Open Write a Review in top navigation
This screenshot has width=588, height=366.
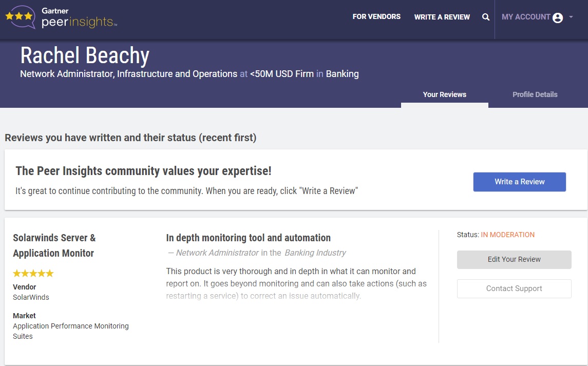point(442,17)
